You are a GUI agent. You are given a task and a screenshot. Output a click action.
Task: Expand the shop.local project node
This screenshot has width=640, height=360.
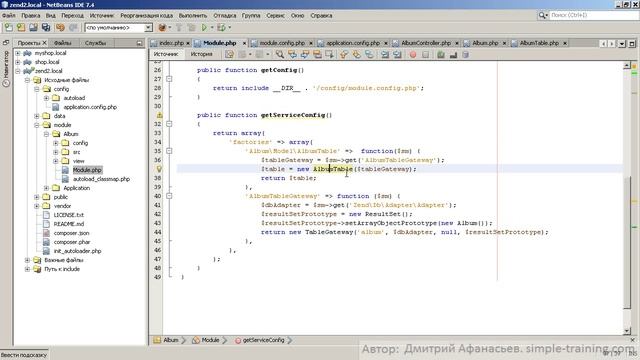18,62
